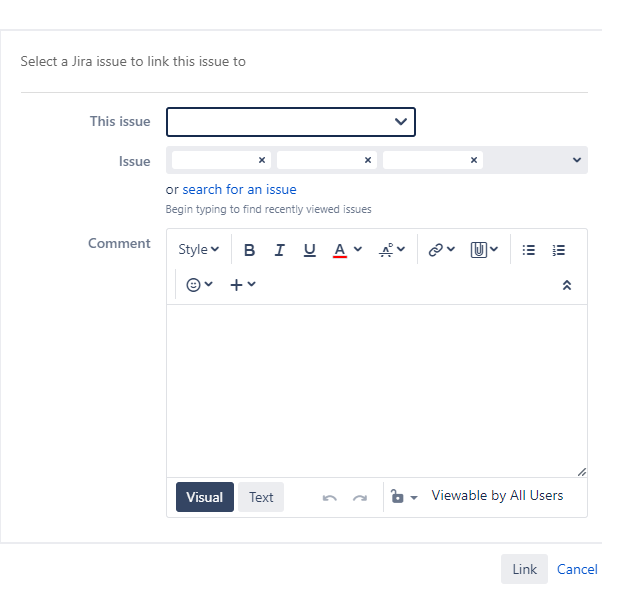
Task: Redo the last comment edit
Action: pyautogui.click(x=360, y=497)
